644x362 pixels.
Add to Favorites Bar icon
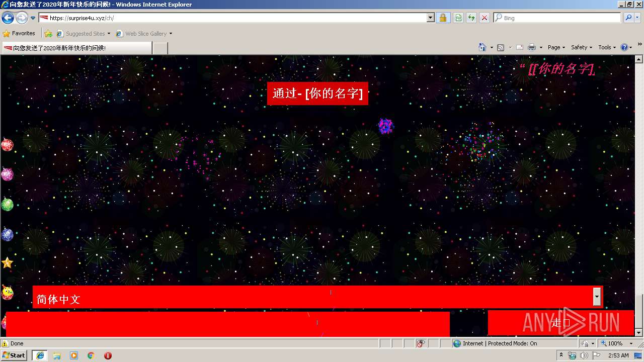point(48,34)
